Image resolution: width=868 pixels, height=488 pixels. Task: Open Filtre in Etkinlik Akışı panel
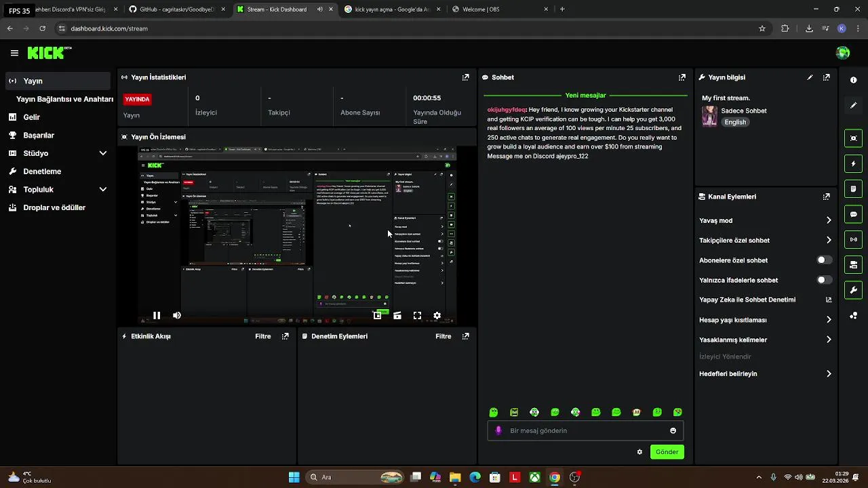point(263,336)
